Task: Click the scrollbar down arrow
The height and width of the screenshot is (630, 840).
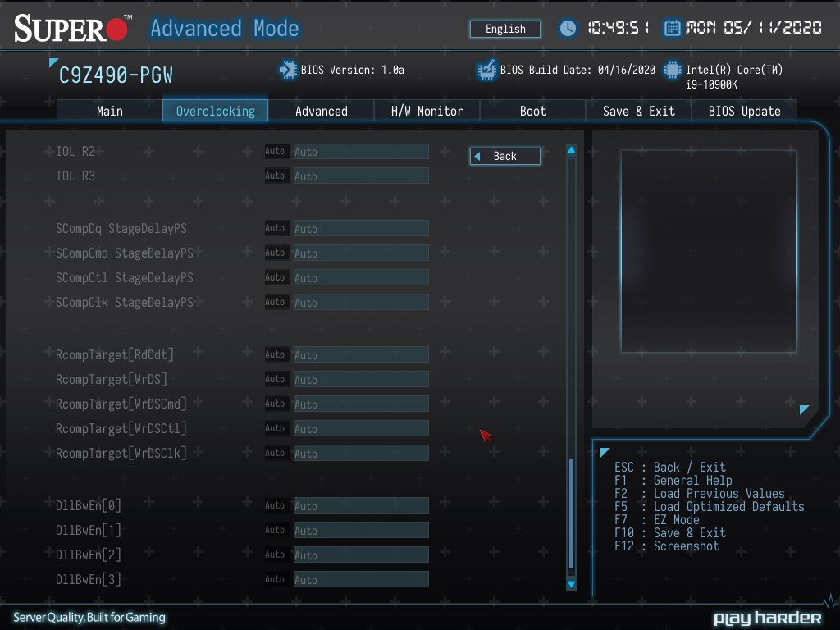Action: pos(571,584)
